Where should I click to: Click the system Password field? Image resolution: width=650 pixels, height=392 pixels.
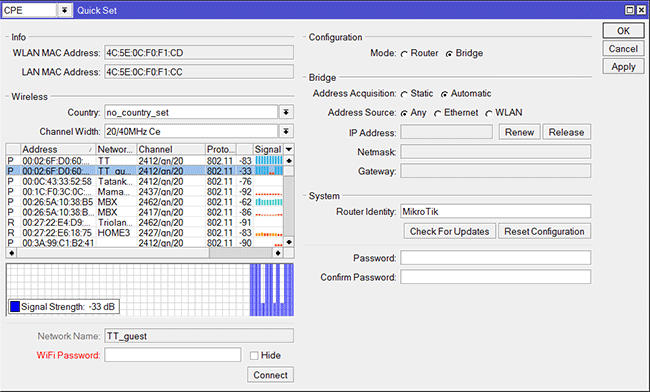495,258
